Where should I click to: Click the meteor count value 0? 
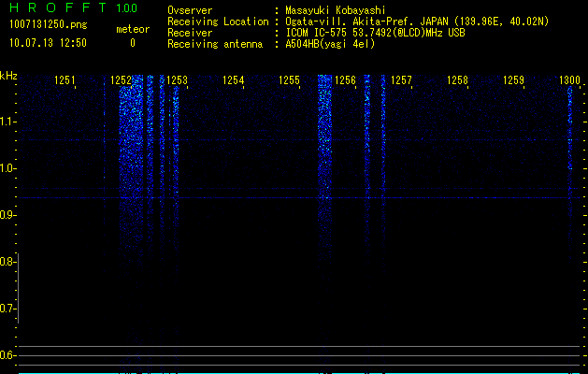point(133,43)
